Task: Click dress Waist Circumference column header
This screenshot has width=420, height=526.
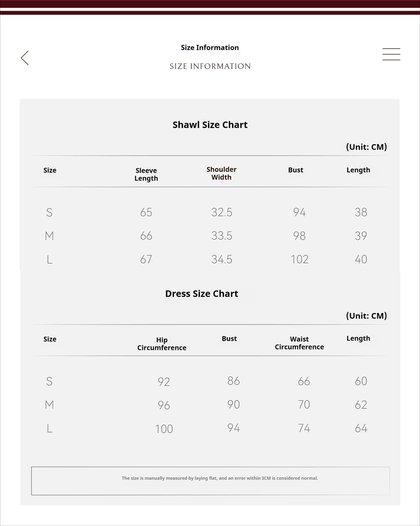Action: coord(299,343)
